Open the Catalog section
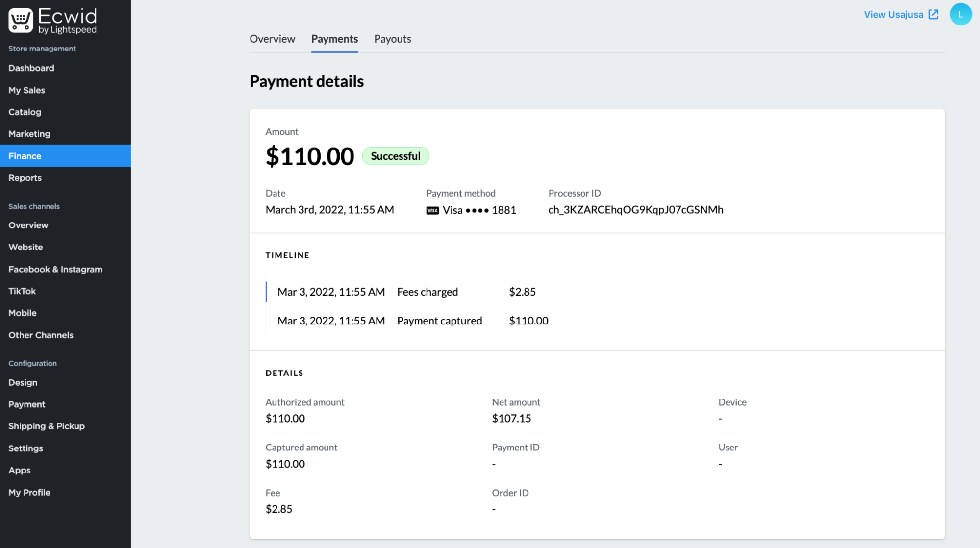Viewport: 980px width, 548px height. point(25,112)
